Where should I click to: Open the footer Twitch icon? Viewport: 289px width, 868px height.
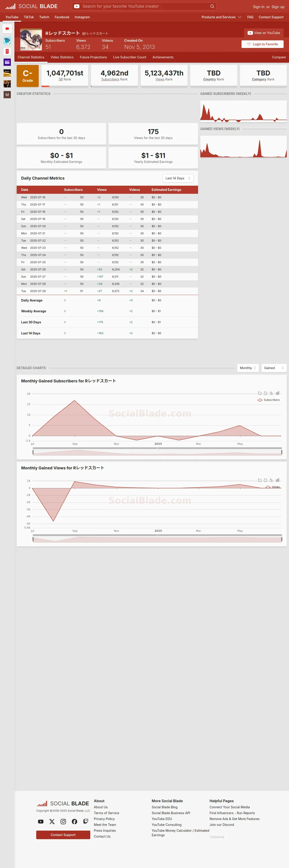(86, 822)
